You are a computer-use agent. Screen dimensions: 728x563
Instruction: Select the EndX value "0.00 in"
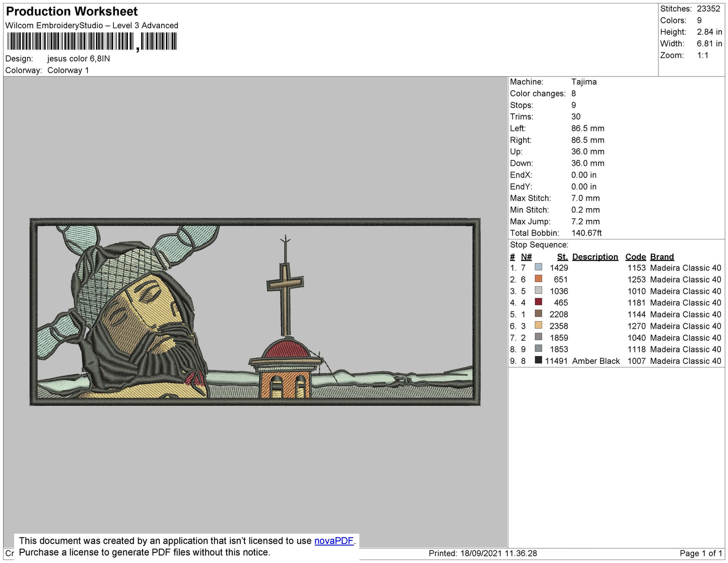pos(584,175)
